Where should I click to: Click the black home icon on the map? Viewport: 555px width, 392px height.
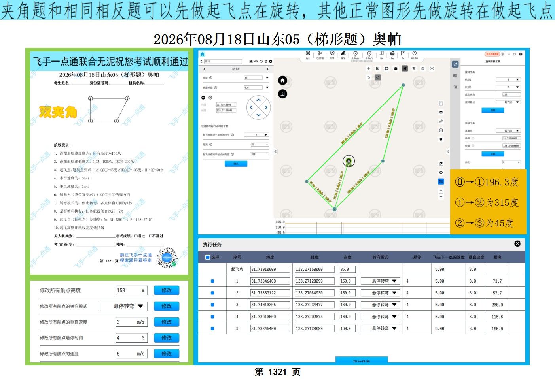(282, 81)
